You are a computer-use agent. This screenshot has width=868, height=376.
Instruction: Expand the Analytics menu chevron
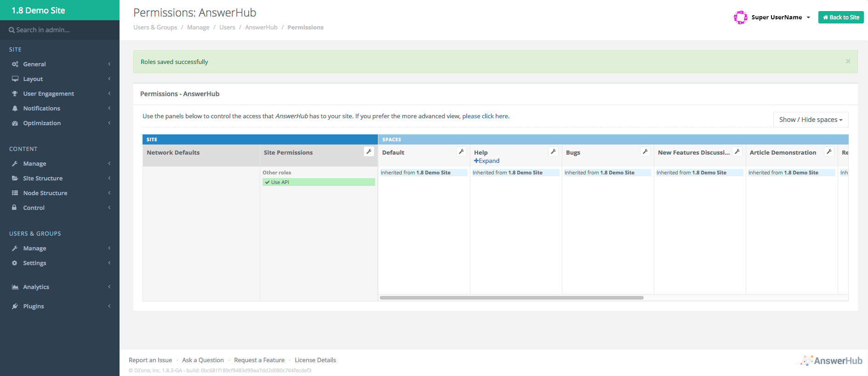[109, 287]
